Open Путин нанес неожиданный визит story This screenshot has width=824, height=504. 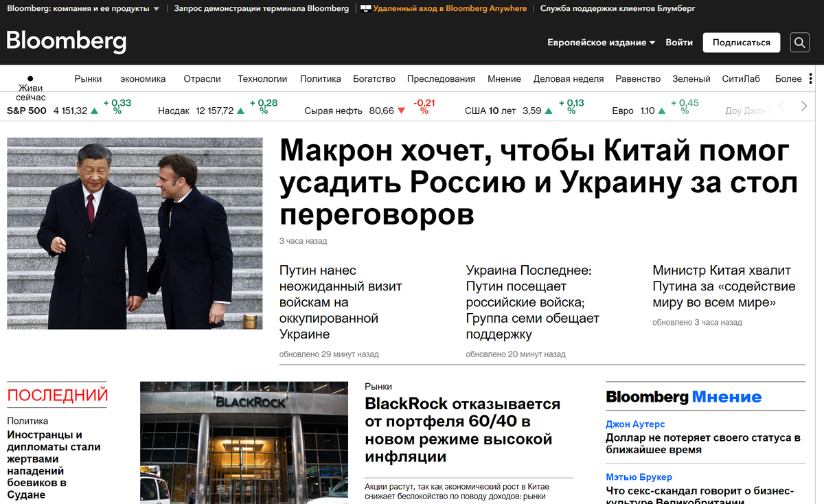pyautogui.click(x=341, y=302)
